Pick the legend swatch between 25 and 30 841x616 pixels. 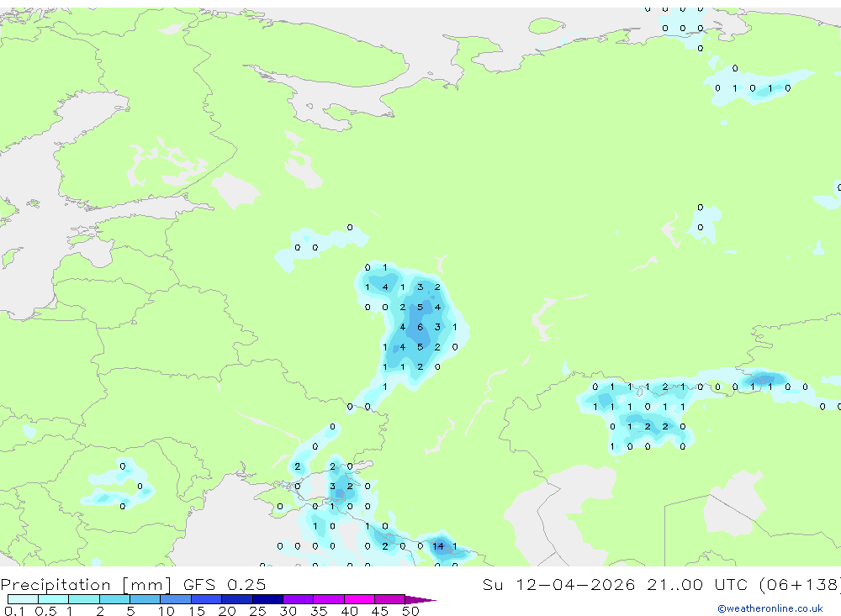267,599
